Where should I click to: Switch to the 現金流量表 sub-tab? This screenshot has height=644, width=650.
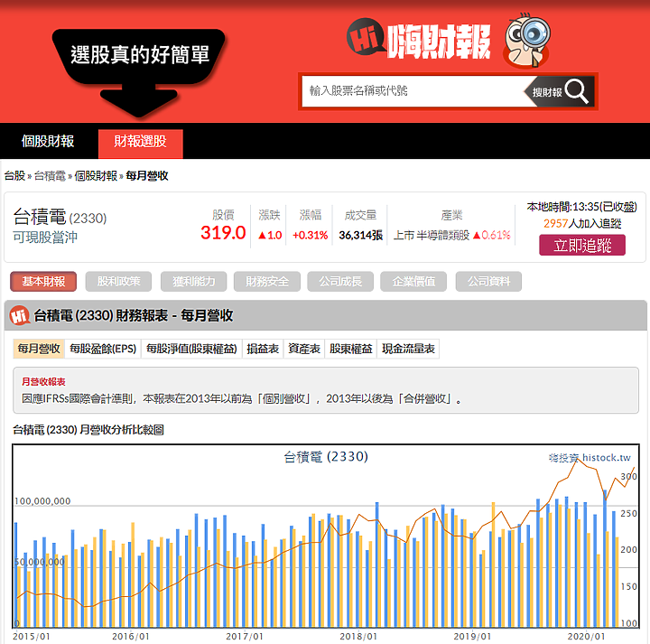pos(408,349)
